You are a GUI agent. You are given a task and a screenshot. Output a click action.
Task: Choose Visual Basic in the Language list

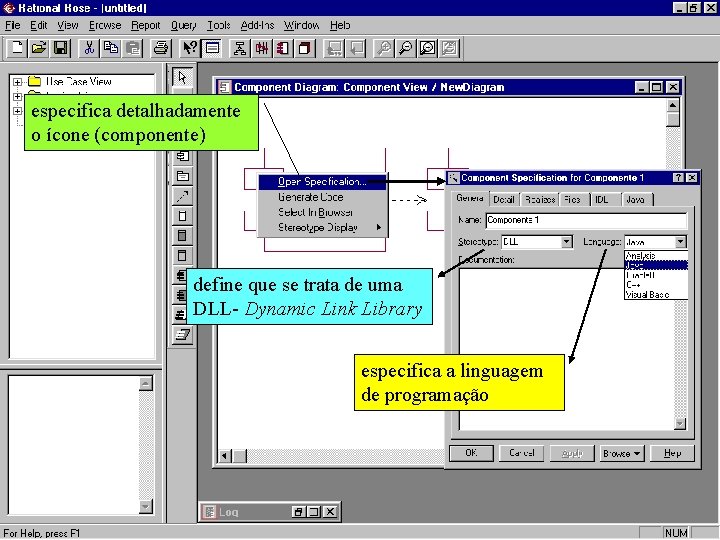[656, 294]
